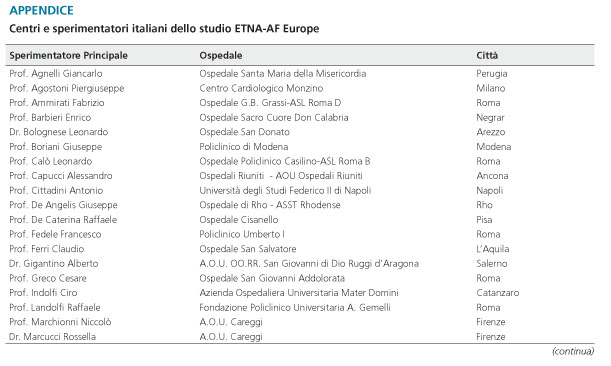Click Centro Cardiologico Monzino cell
This screenshot has width=611, height=366.
pos(261,88)
